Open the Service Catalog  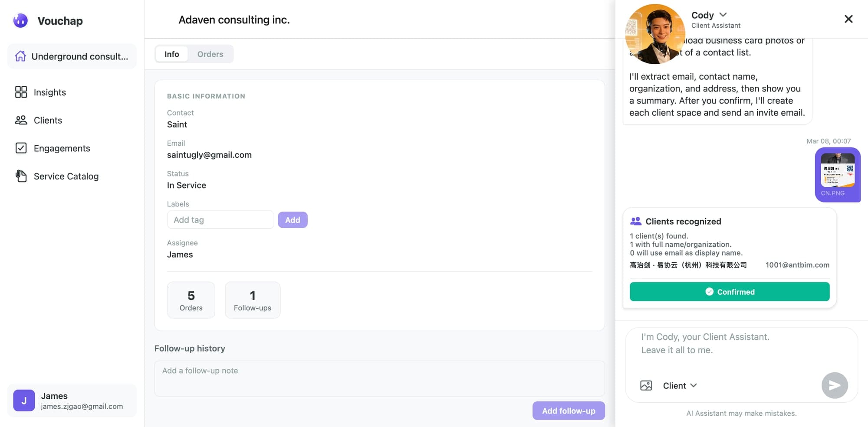(66, 176)
